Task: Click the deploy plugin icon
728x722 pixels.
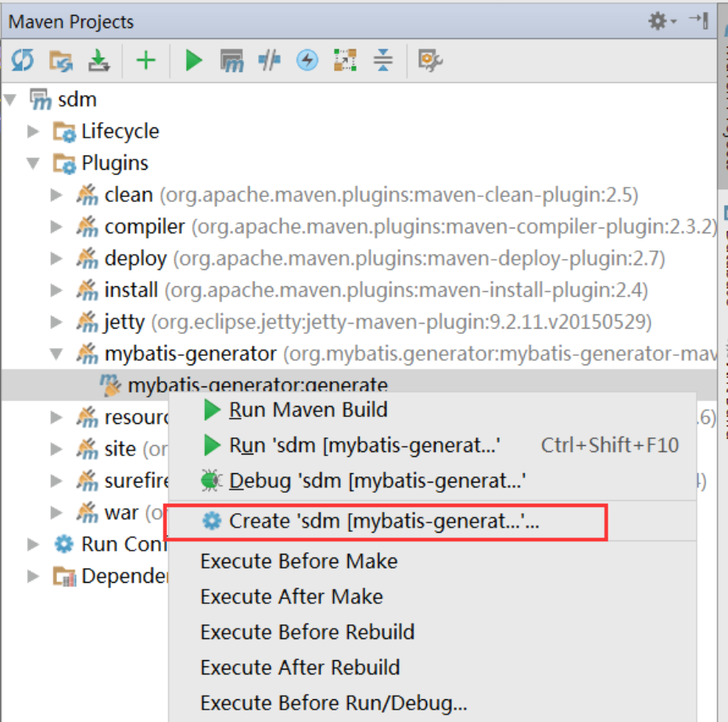Action: pyautogui.click(x=88, y=258)
